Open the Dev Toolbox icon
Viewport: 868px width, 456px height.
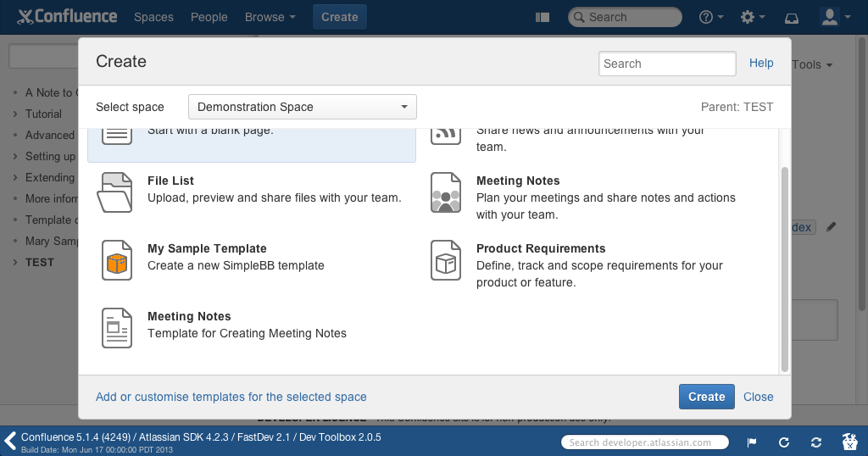pos(849,442)
